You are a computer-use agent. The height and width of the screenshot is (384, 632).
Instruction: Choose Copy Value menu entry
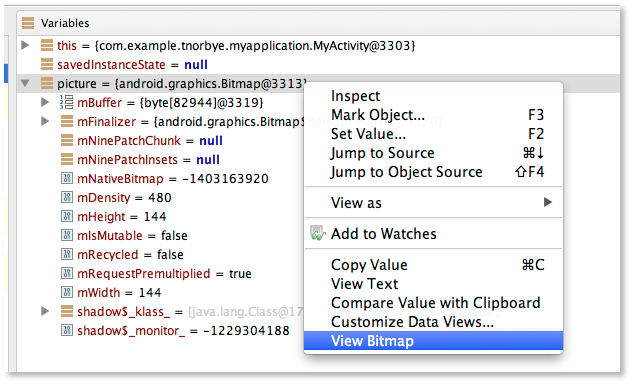coord(369,265)
